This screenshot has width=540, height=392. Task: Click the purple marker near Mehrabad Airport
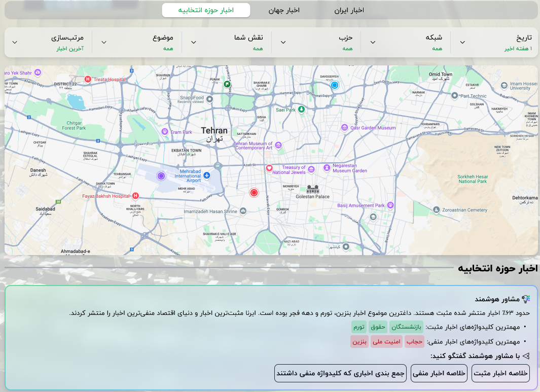pyautogui.click(x=161, y=176)
